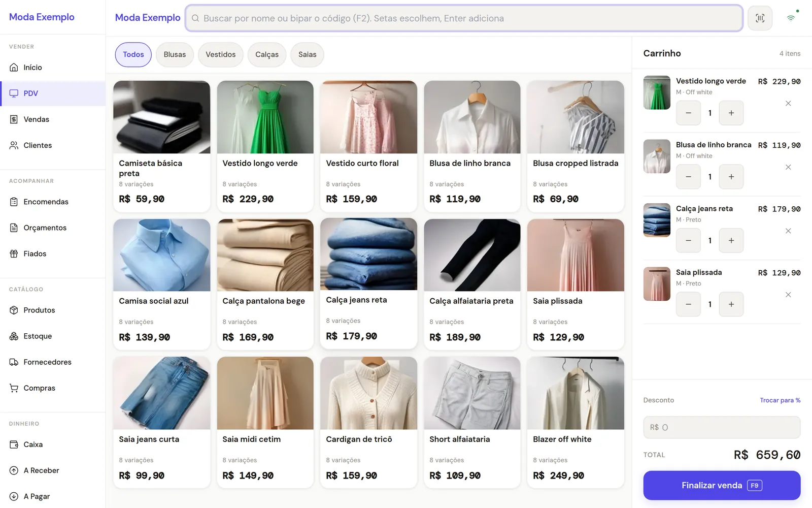Remove Blusa de linho branca from cart

click(788, 167)
